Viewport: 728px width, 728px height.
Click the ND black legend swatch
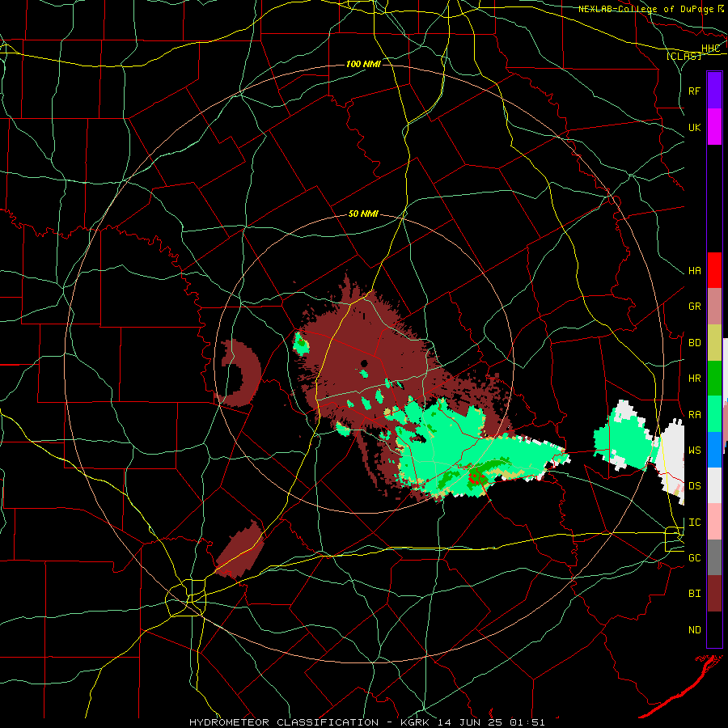coord(714,629)
